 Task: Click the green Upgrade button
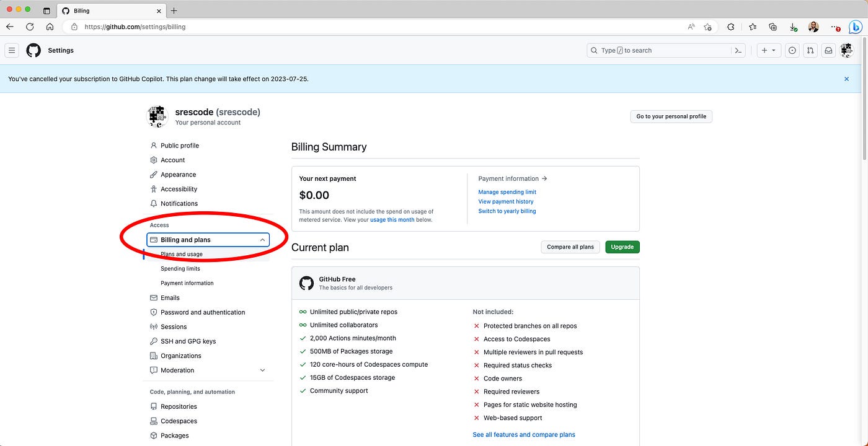622,247
